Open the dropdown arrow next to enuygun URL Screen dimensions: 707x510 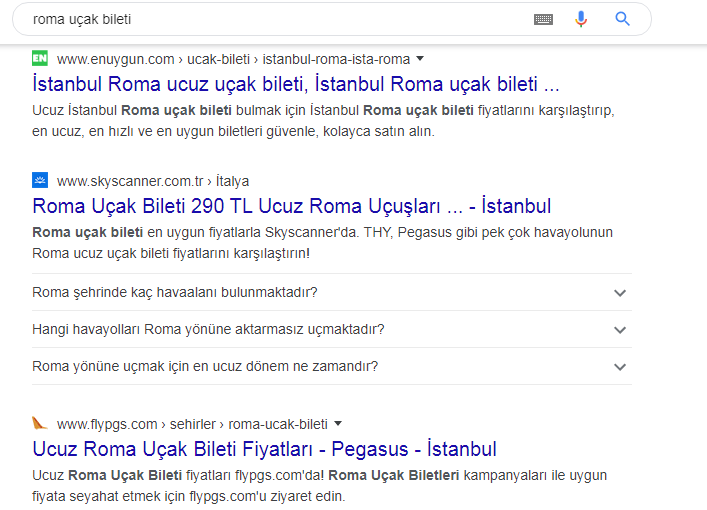click(x=420, y=59)
